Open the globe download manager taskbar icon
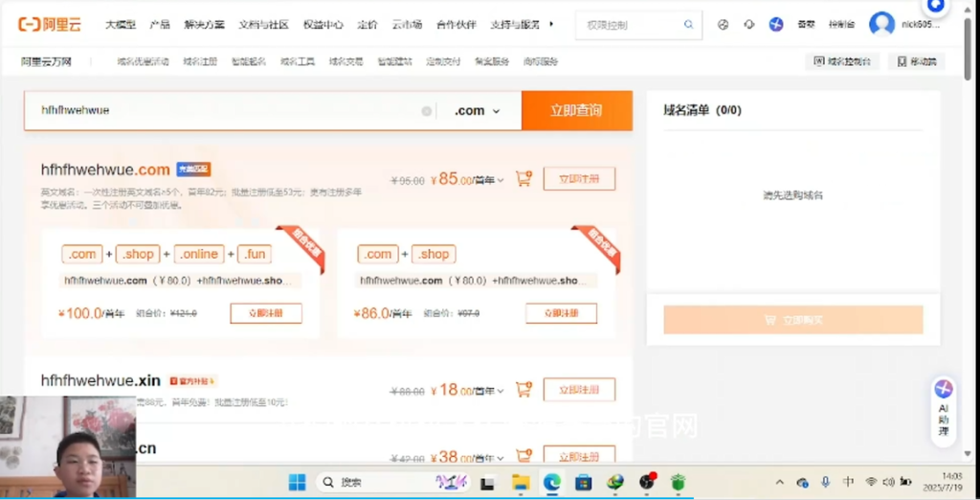This screenshot has height=500, width=980. [x=615, y=483]
